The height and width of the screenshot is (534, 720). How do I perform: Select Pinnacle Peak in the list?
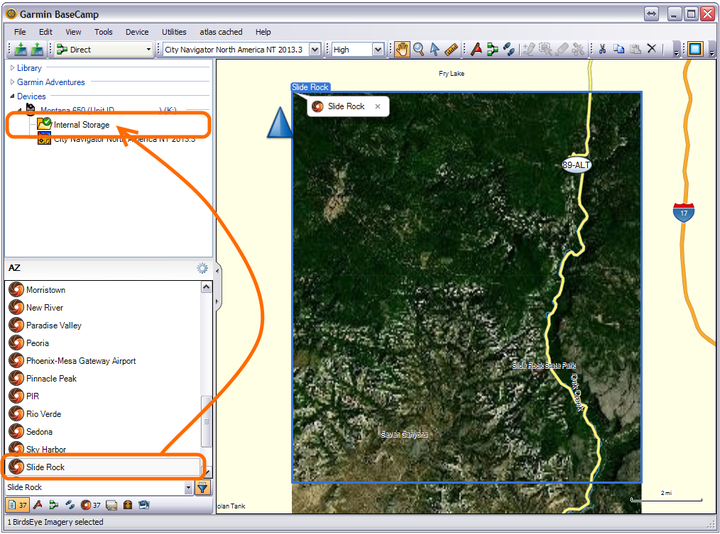click(x=51, y=379)
